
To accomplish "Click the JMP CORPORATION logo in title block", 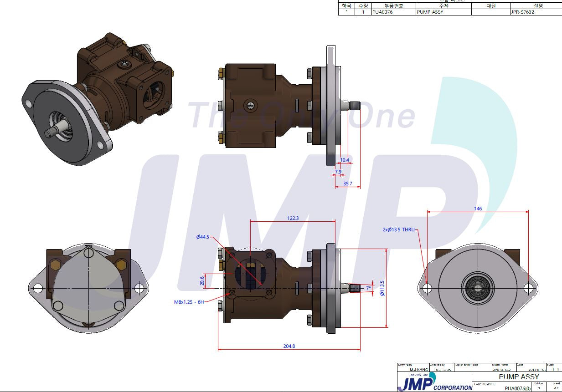I will 435,382.
